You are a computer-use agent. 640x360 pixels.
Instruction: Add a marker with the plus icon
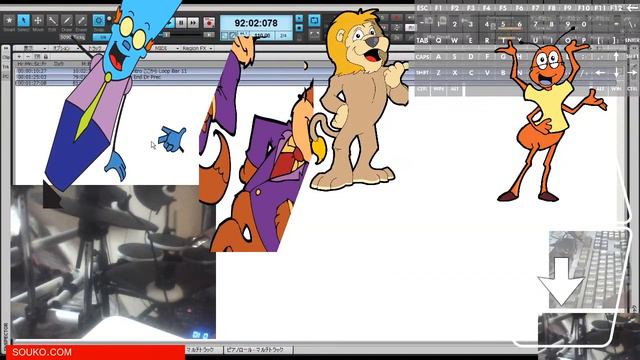click(x=19, y=56)
